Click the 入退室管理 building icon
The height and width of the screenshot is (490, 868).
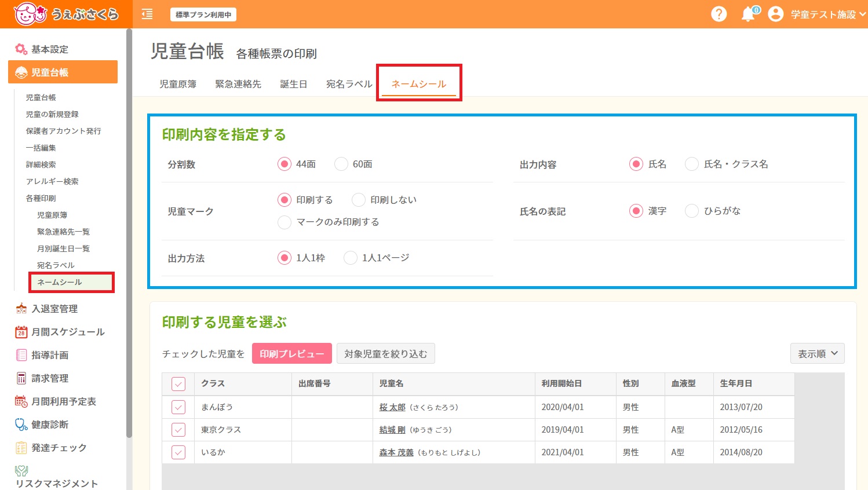(x=21, y=309)
